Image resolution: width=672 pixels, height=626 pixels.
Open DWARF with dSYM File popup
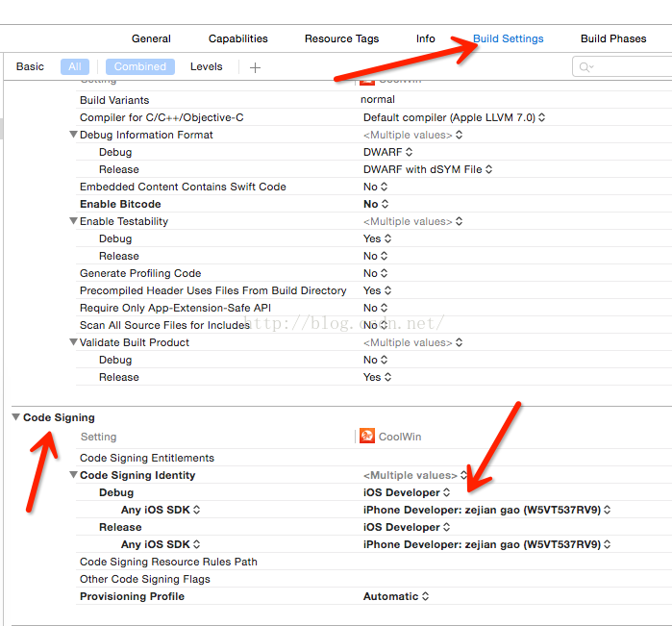[428, 169]
